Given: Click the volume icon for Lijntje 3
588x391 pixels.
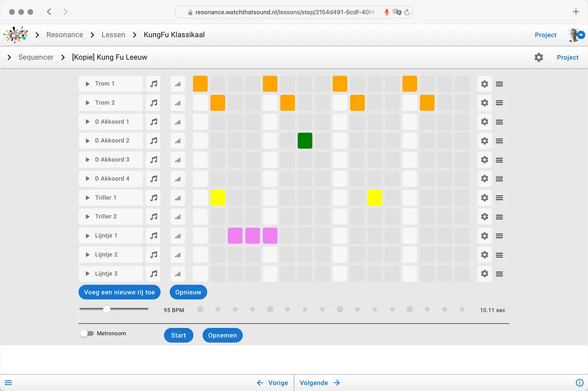Looking at the screenshot, I should 178,274.
